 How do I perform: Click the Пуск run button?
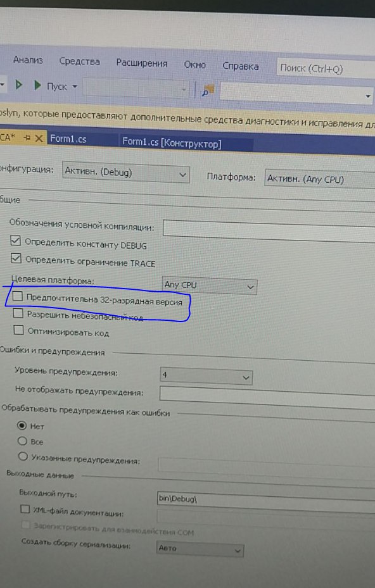(x=51, y=86)
